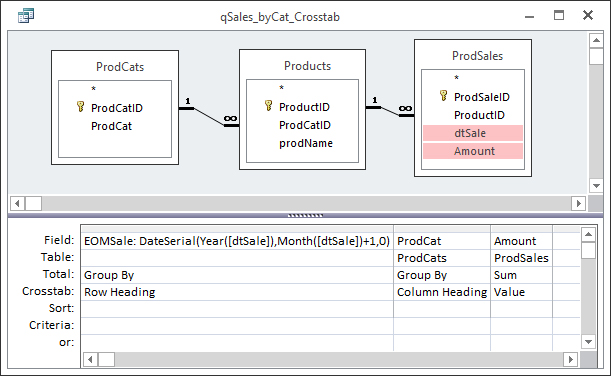Screen dimensions: 611x376
Task: Open the Value Crosstab cell
Action: click(521, 292)
